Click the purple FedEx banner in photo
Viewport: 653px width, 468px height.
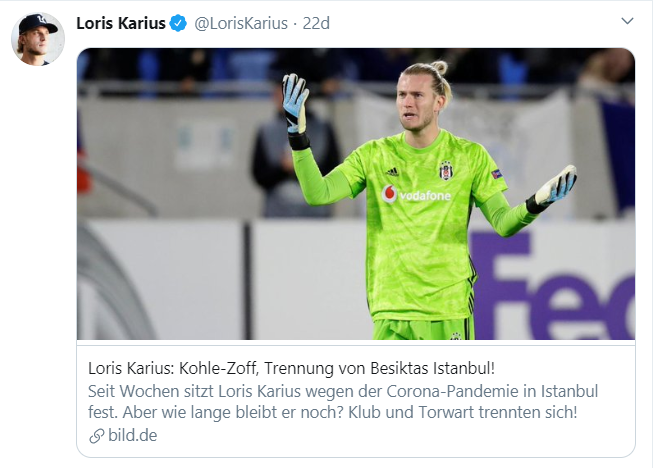pyautogui.click(x=554, y=285)
